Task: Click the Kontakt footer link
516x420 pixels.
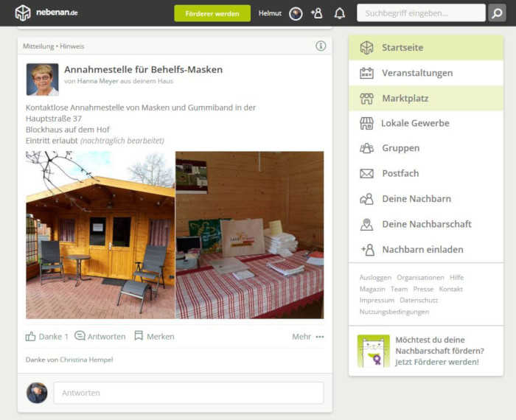Action: 451,289
